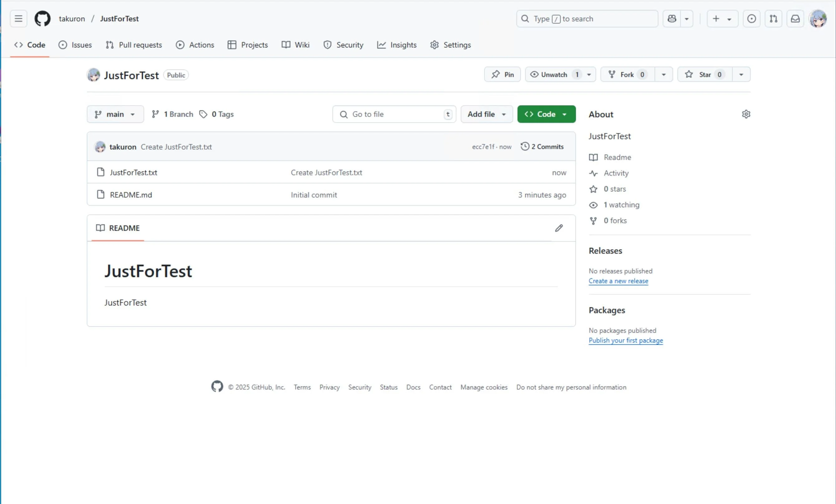Switch to the Projects tab
Viewport: 836px width, 504px height.
point(248,45)
